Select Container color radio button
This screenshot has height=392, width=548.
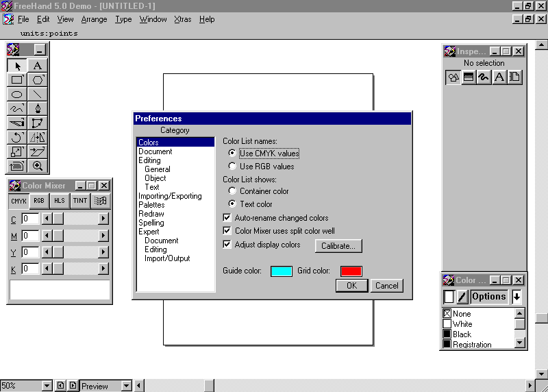pos(232,191)
